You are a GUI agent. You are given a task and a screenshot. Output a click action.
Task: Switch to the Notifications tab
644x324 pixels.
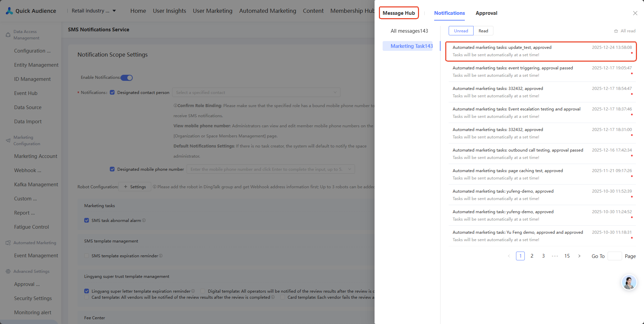click(x=449, y=13)
